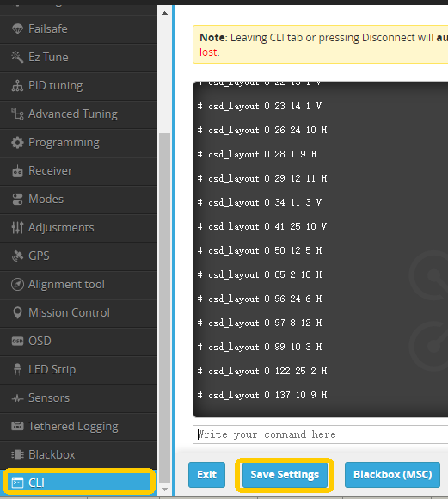Click the Save Settings button
The height and width of the screenshot is (499, 448).
coord(285,475)
